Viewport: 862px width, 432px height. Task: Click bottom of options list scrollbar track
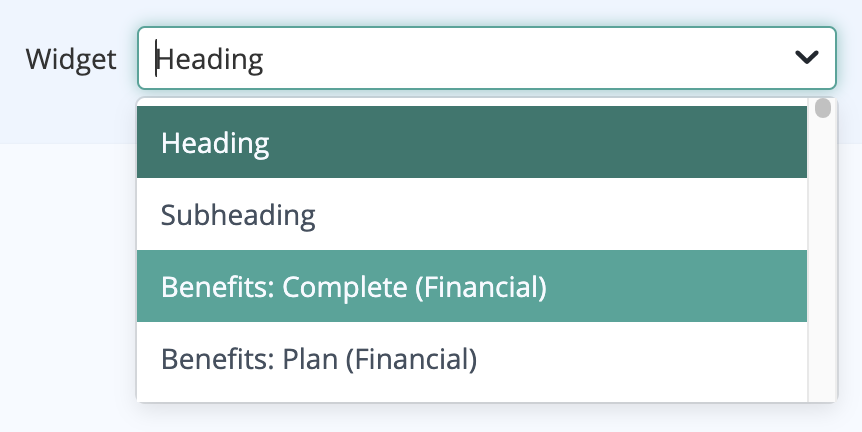822,393
